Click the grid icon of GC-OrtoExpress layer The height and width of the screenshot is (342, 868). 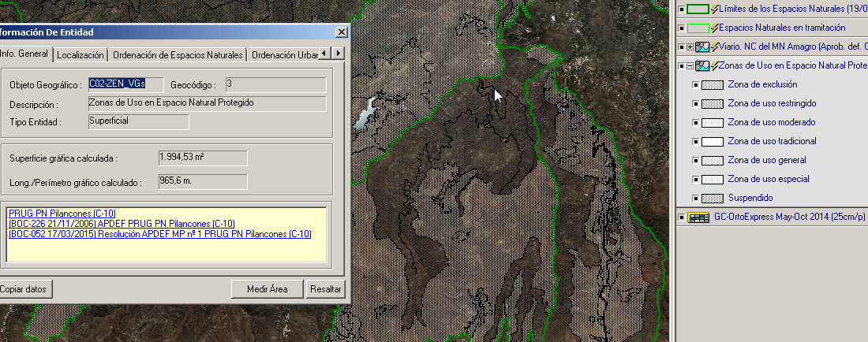pyautogui.click(x=698, y=217)
